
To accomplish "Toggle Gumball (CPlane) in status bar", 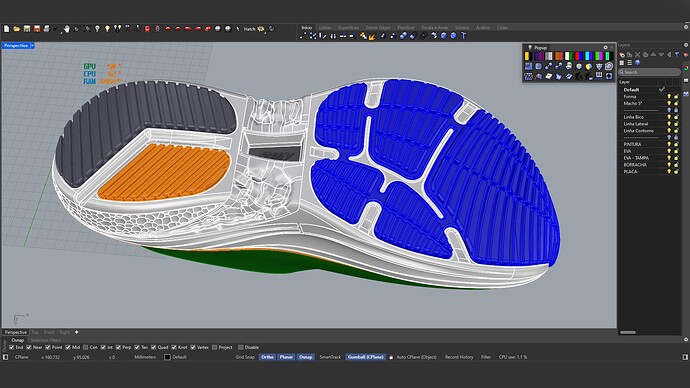I will 366,357.
